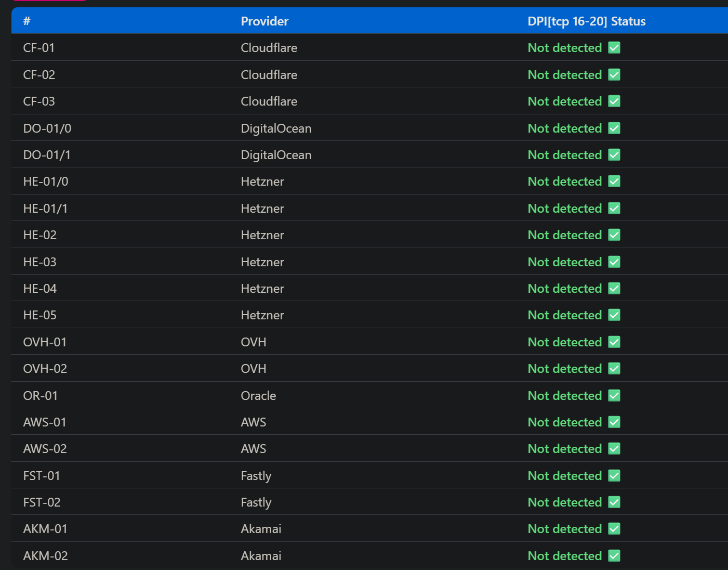Click the green check icon in row CF-03
This screenshot has width=728, height=570.
click(x=614, y=101)
